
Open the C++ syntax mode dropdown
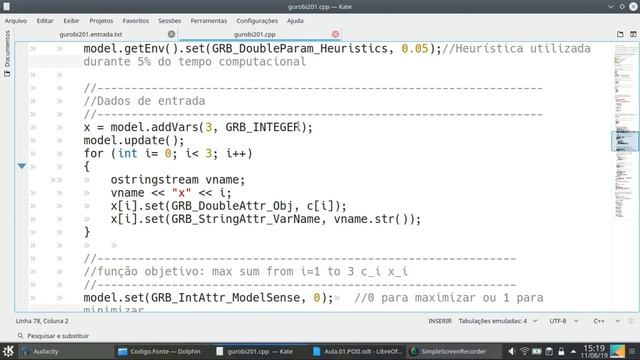[607, 321]
